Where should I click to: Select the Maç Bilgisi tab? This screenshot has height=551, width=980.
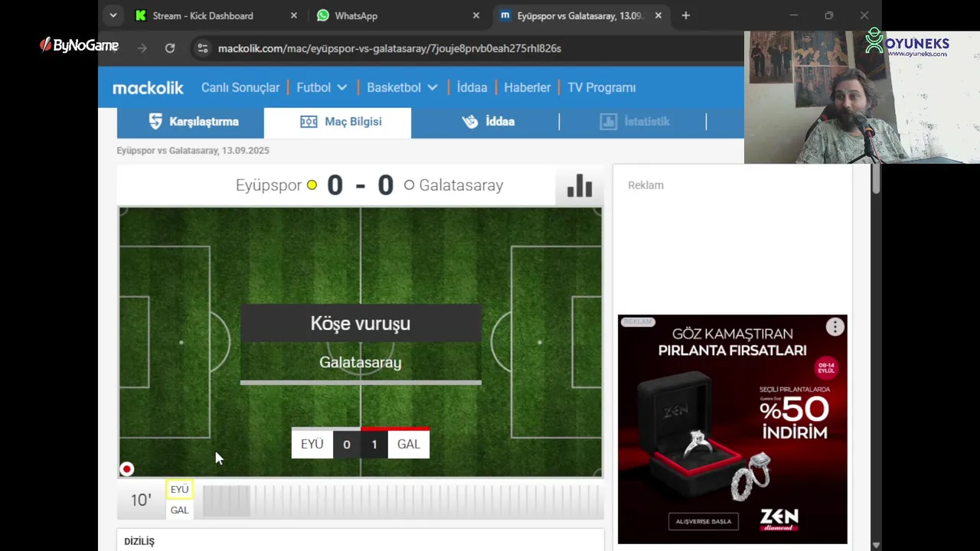coord(338,122)
